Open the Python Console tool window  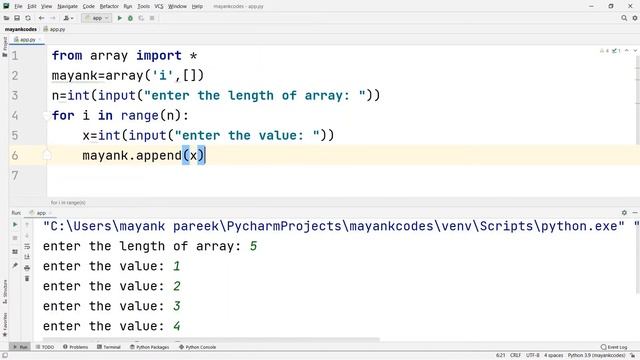pos(198,347)
